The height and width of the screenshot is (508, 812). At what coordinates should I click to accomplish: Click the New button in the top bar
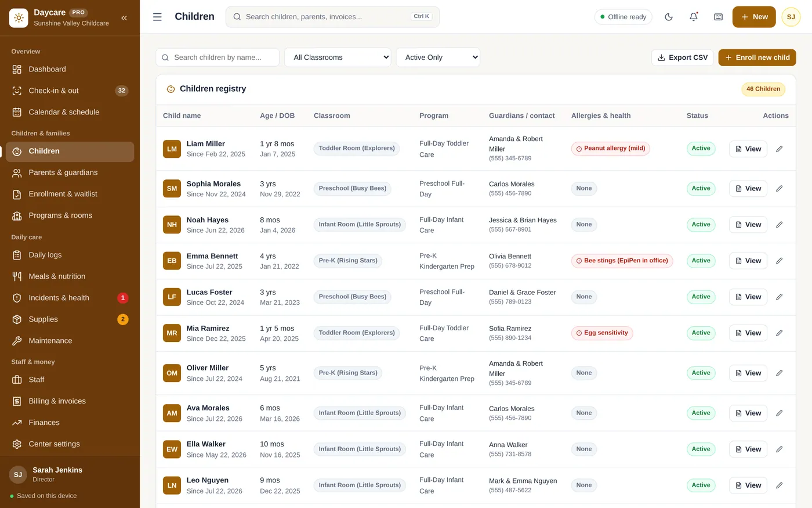click(755, 17)
